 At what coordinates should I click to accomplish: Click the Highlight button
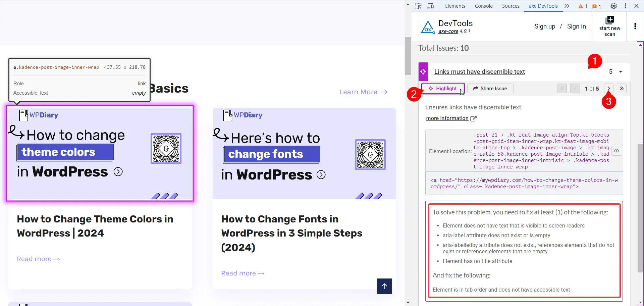click(443, 89)
